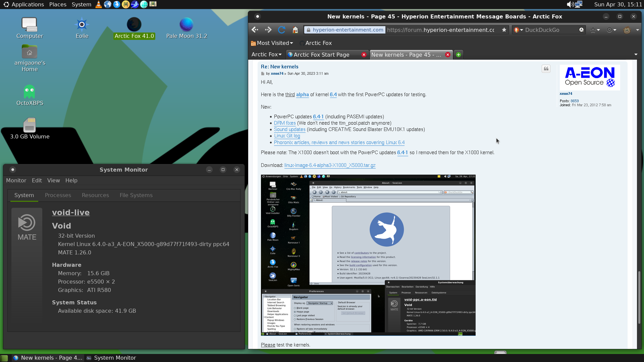Image resolution: width=644 pixels, height=362 pixels.
Task: Open the Computer desktop icon
Action: pos(30,28)
